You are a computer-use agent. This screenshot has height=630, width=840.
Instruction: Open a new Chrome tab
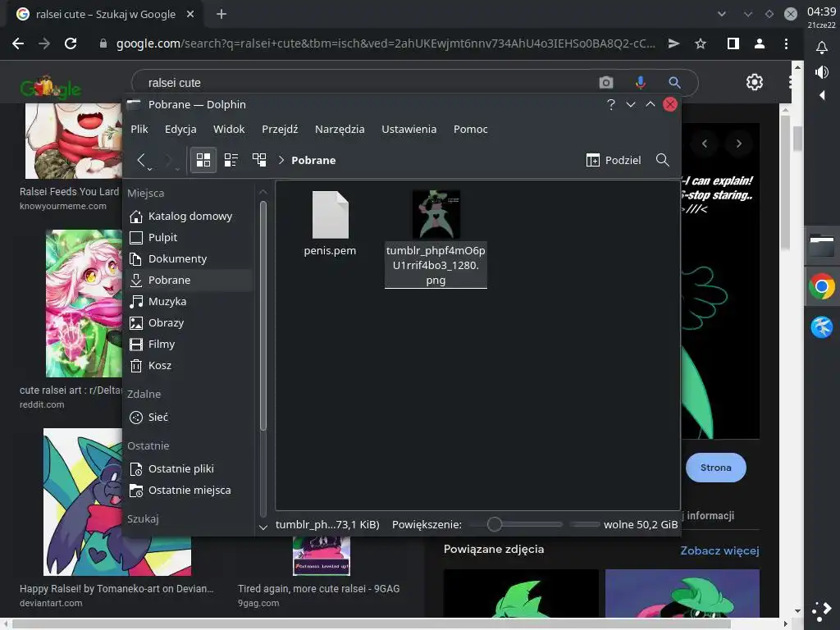point(221,14)
